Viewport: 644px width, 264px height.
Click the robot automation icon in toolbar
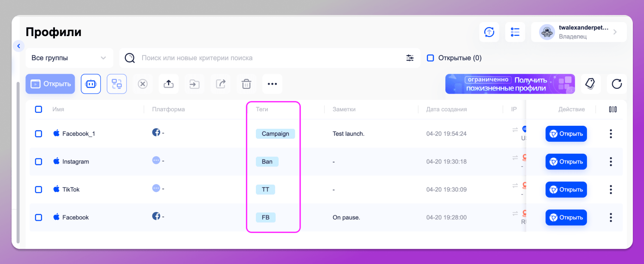(91, 84)
